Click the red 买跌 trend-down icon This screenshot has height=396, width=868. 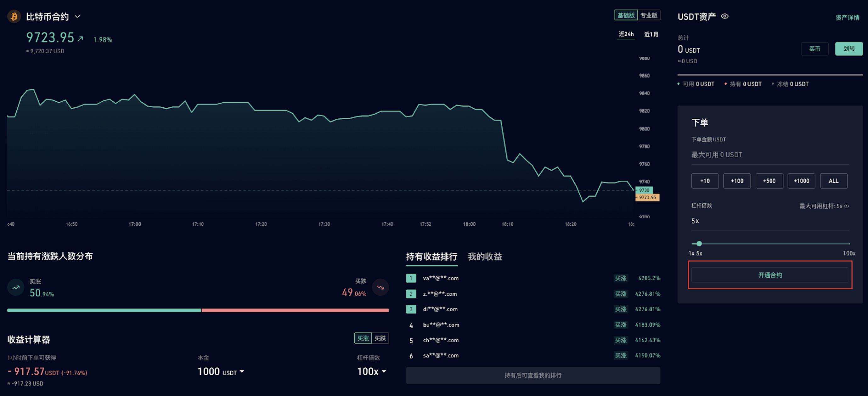380,287
